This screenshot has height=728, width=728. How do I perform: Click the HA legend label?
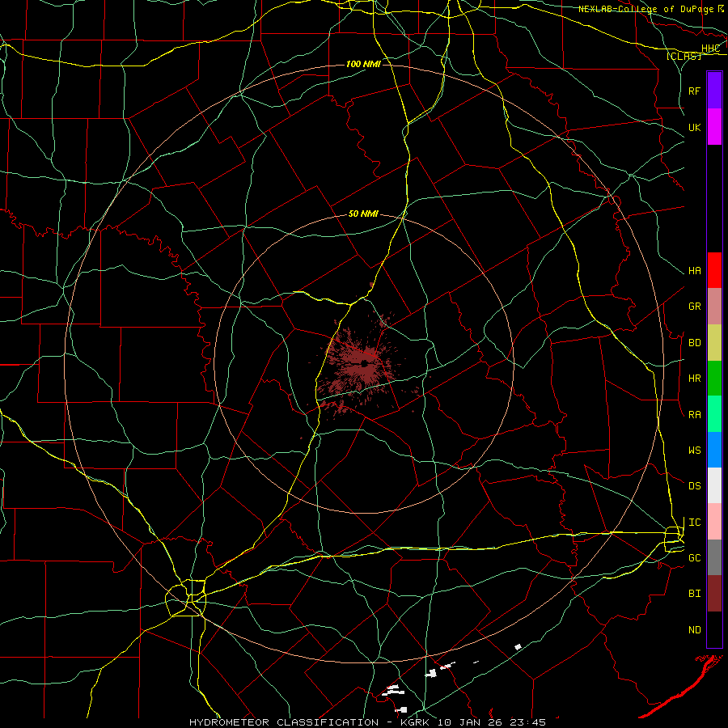(x=694, y=270)
